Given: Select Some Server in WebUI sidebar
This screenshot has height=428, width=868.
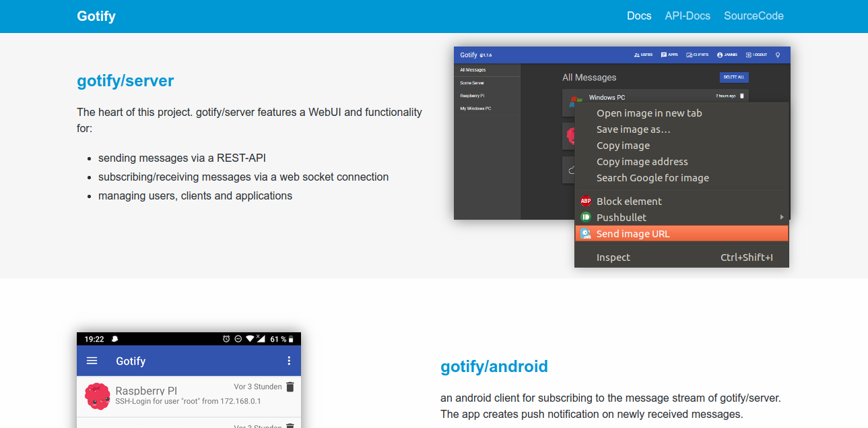Looking at the screenshot, I should (487, 83).
